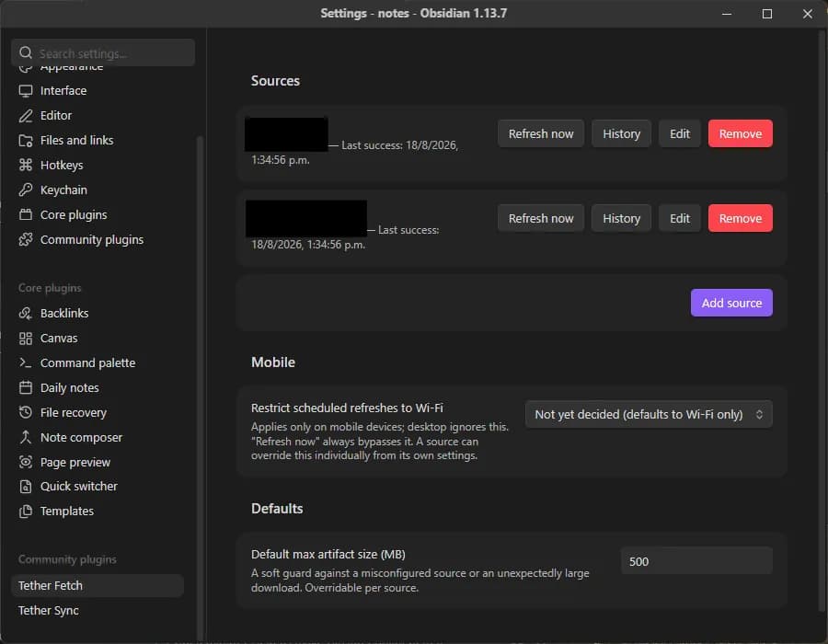Focus the Search settings field

103,52
